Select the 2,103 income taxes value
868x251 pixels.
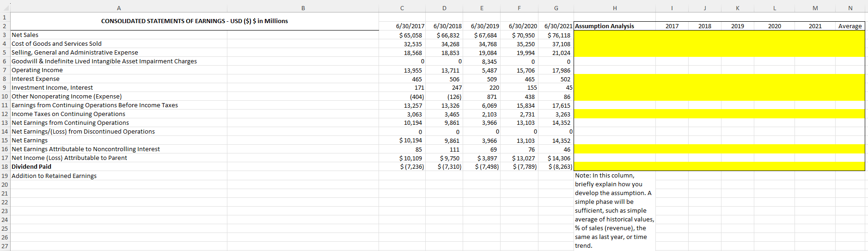point(481,114)
